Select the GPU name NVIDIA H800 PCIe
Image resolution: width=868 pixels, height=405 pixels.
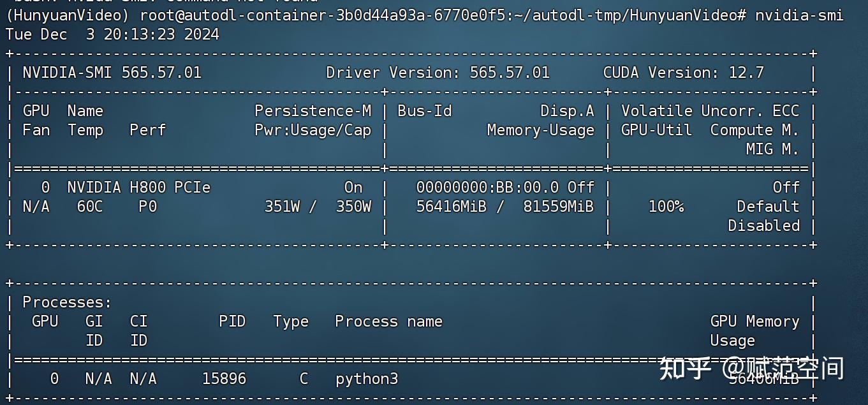[138, 188]
